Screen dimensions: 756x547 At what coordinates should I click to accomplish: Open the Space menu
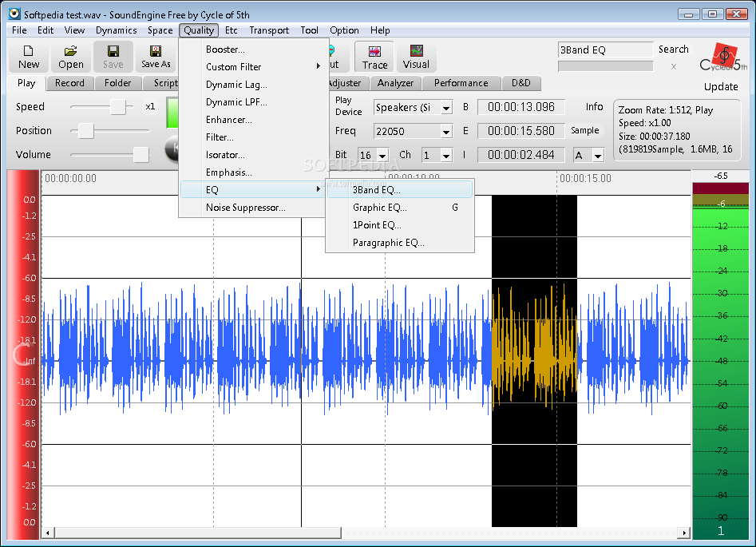[160, 30]
